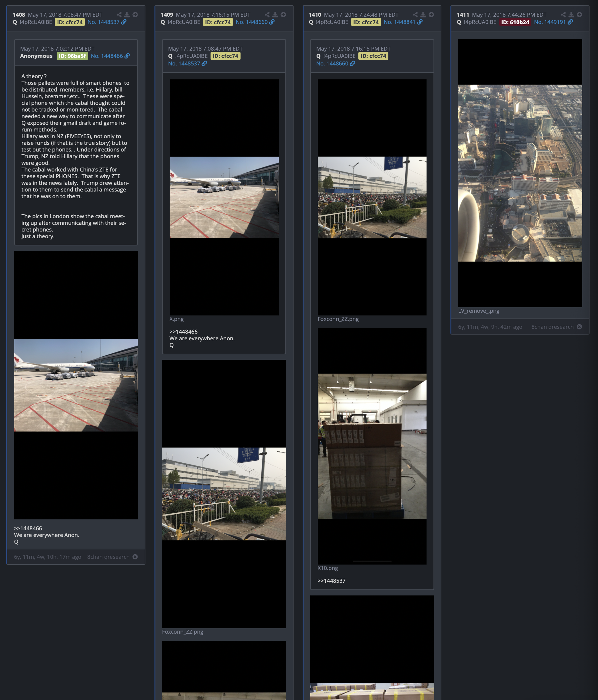Open post link No. 1448537 in post 1408 header
This screenshot has height=700, width=598.
click(x=103, y=22)
